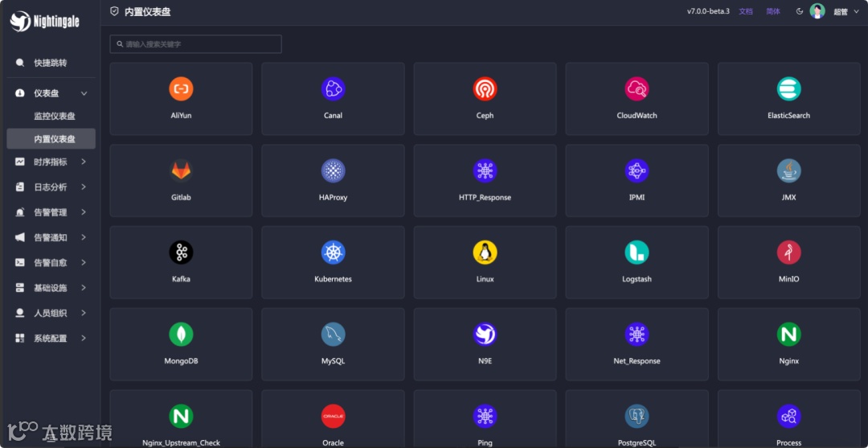Open the 系统配置 menu label
The height and width of the screenshot is (448, 868).
[51, 338]
